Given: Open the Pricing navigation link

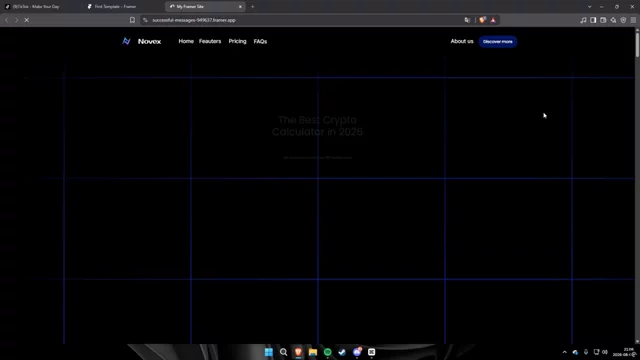Looking at the screenshot, I should coord(238,41).
